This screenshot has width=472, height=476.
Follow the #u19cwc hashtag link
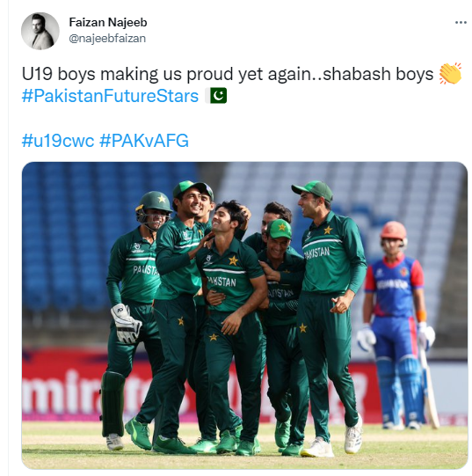click(58, 141)
